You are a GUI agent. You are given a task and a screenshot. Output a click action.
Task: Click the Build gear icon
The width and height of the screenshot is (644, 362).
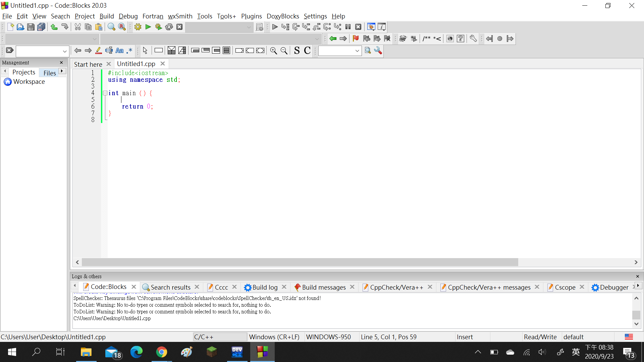[x=138, y=27]
